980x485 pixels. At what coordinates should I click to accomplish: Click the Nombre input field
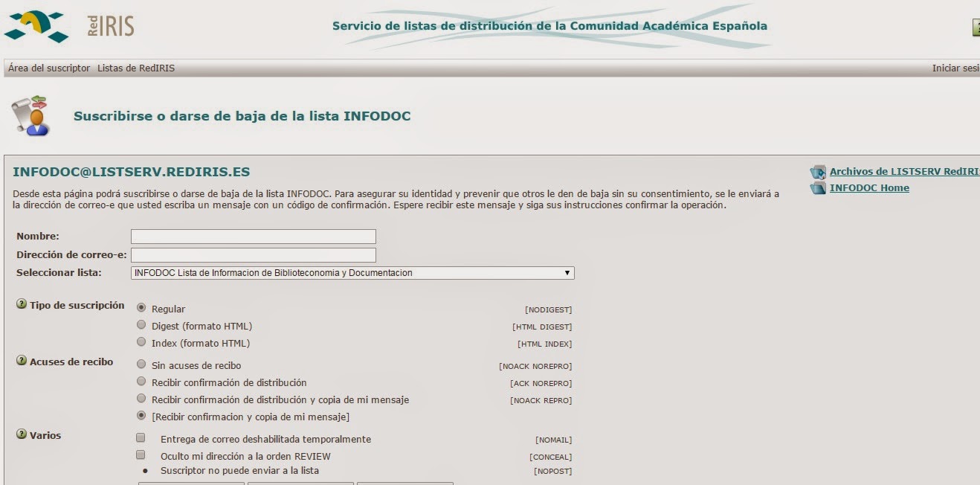tap(253, 236)
